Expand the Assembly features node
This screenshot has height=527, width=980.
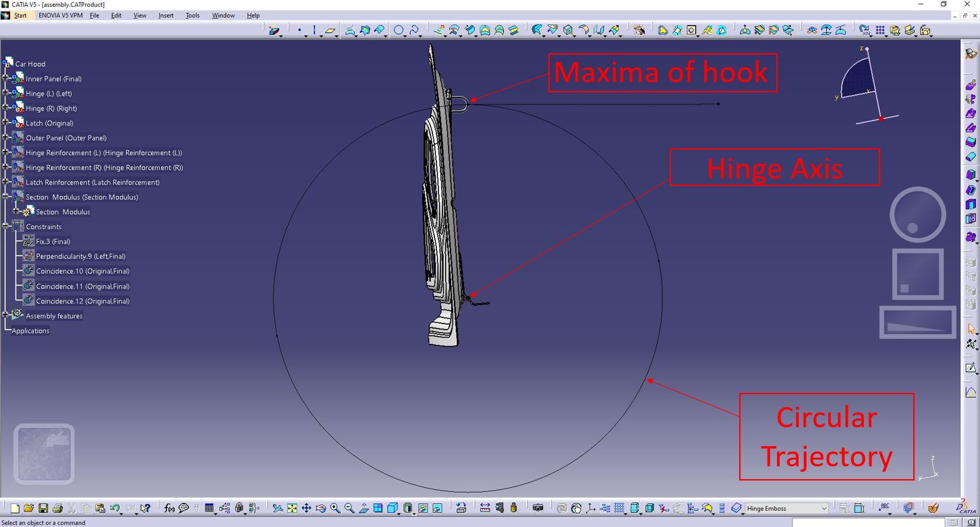coord(5,315)
